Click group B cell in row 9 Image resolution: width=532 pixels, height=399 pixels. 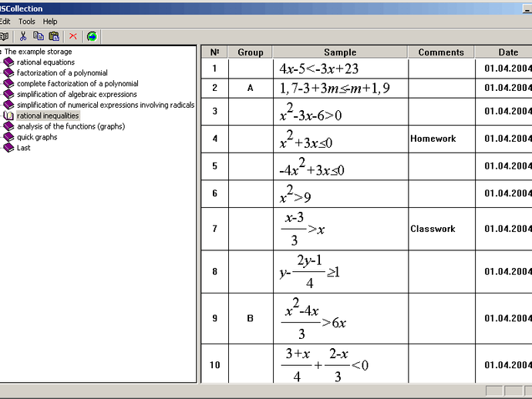click(x=251, y=319)
